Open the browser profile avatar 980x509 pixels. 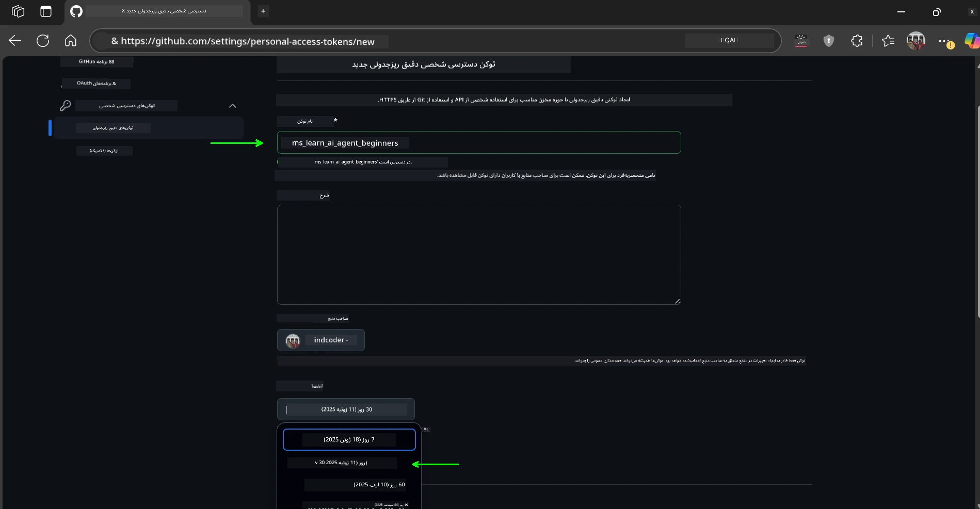(x=916, y=41)
